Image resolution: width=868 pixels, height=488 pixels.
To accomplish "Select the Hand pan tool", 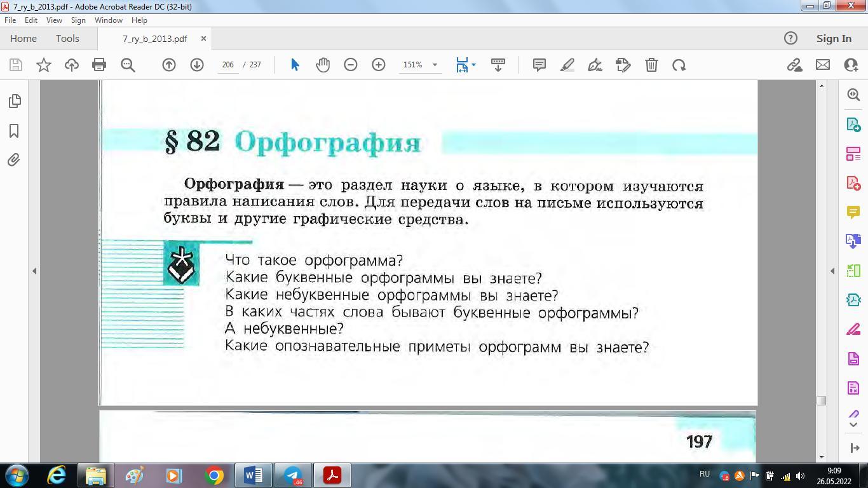I will click(323, 65).
